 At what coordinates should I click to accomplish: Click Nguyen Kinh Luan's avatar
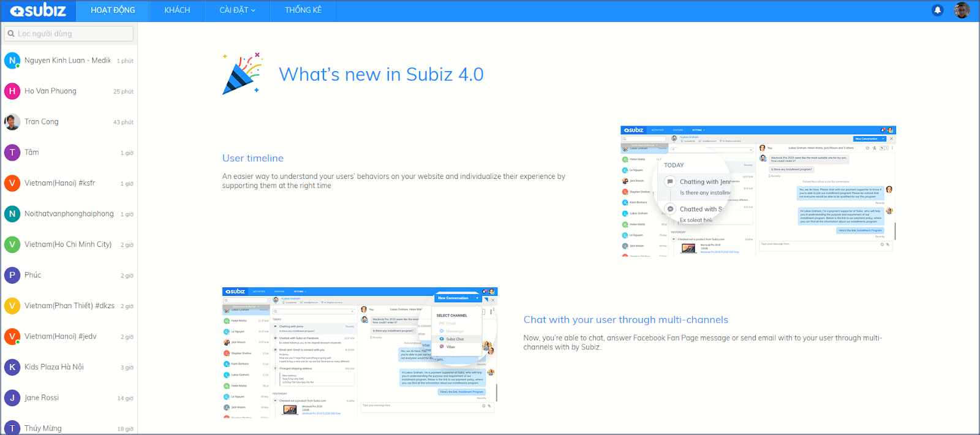[x=12, y=61]
